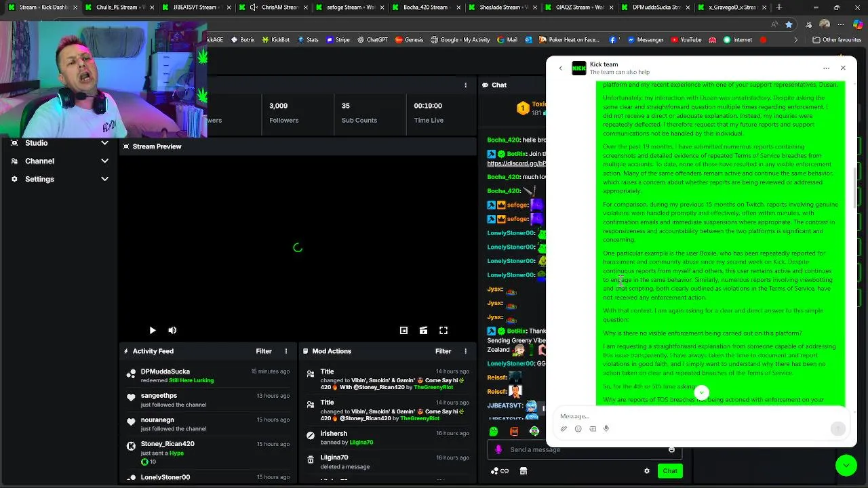The width and height of the screenshot is (868, 488).
Task: Enter fullscreen on stream preview
Action: pos(443,330)
